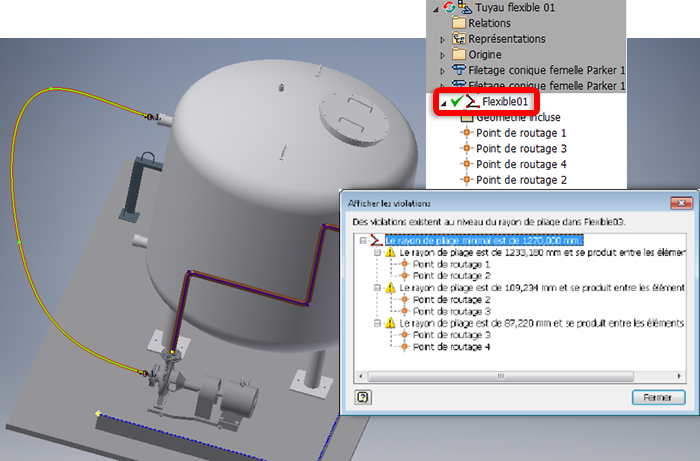Collapse the 1233,180 mm violation node
Image resolution: width=700 pixels, height=461 pixels.
(377, 253)
